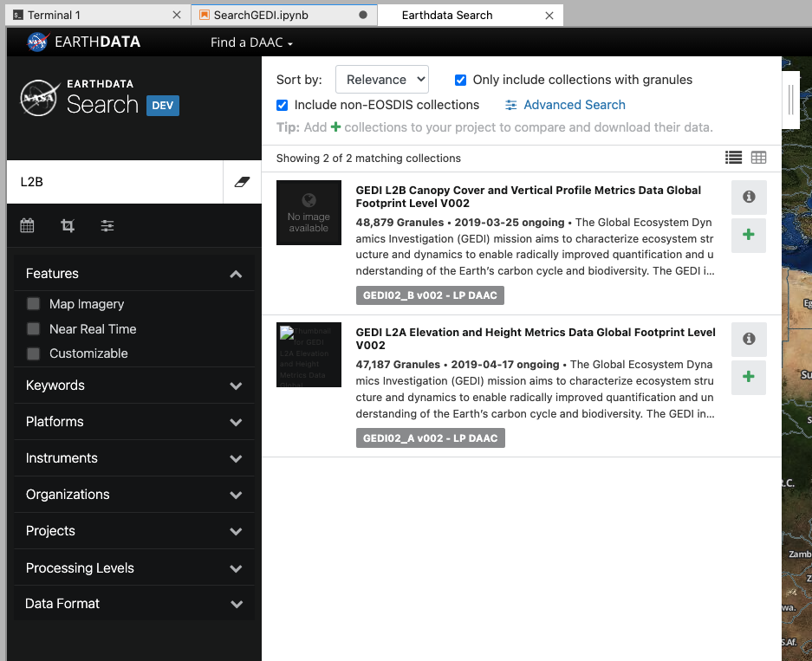The image size is (812, 661).
Task: Switch to list view icon
Action: [733, 158]
